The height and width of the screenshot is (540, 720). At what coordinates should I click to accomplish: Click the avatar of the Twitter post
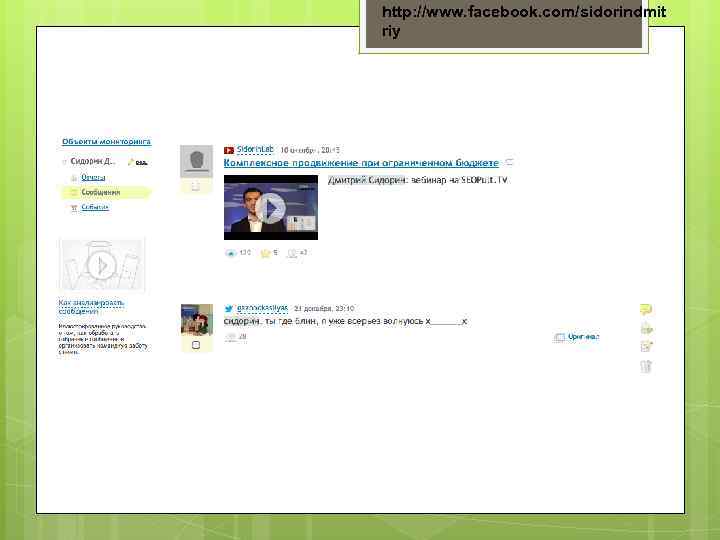[x=197, y=320]
